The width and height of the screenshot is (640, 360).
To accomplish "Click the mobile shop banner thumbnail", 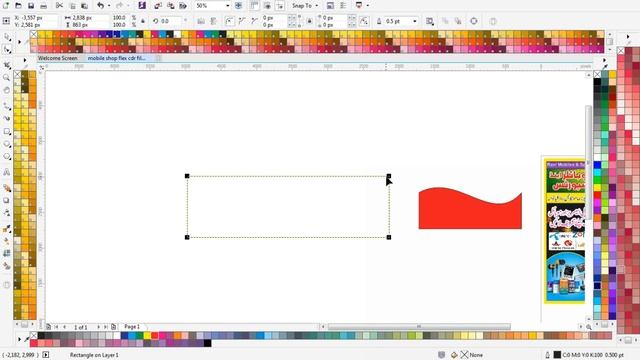I will tap(564, 231).
